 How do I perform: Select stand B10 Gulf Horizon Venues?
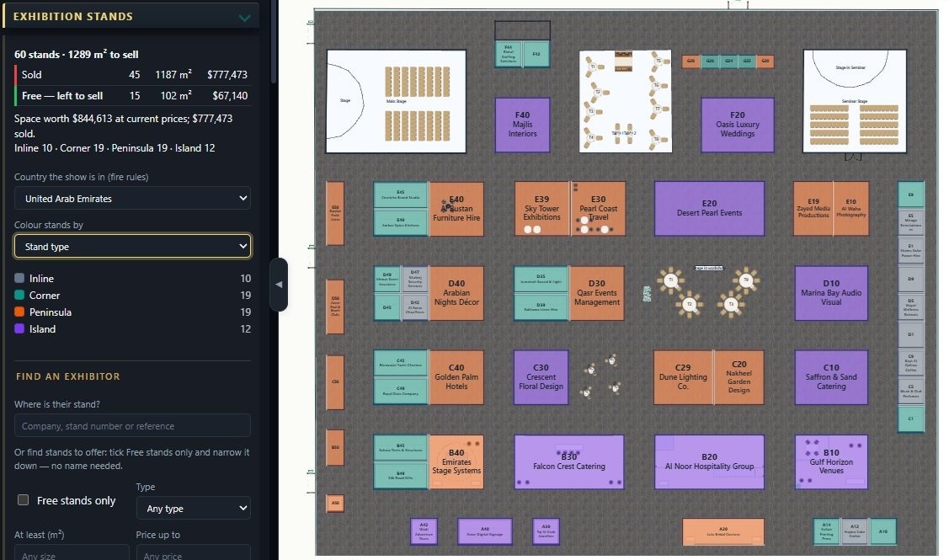831,461
